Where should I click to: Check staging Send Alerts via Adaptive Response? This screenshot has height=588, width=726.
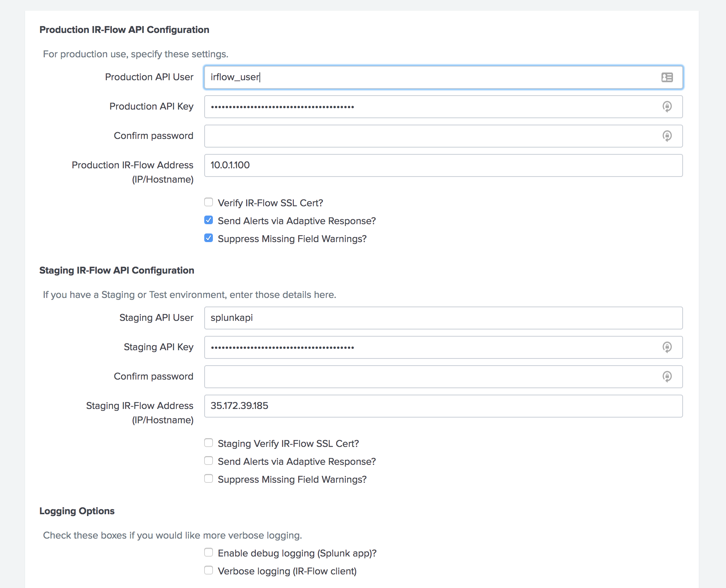[x=209, y=461]
